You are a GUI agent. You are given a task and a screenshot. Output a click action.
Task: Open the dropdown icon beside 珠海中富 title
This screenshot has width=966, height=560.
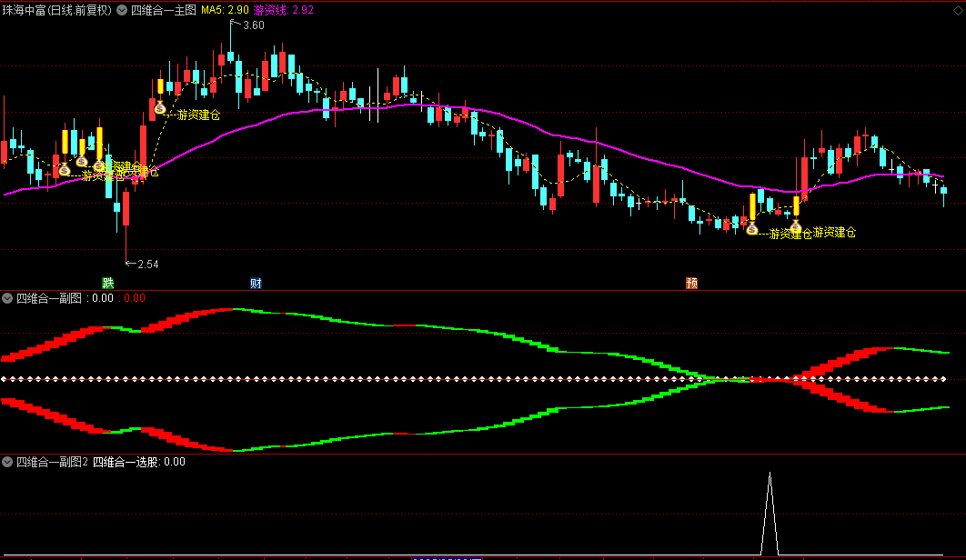click(x=122, y=10)
